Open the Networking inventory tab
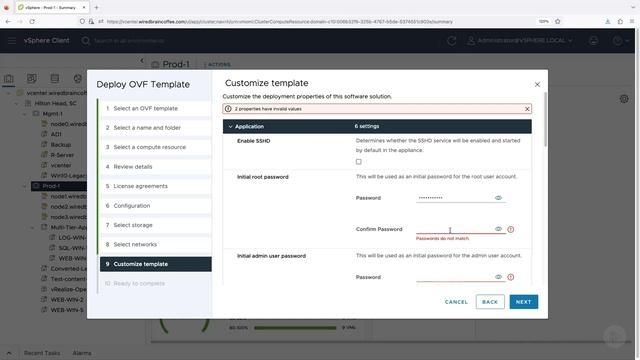The height and width of the screenshot is (360, 640). [x=78, y=78]
